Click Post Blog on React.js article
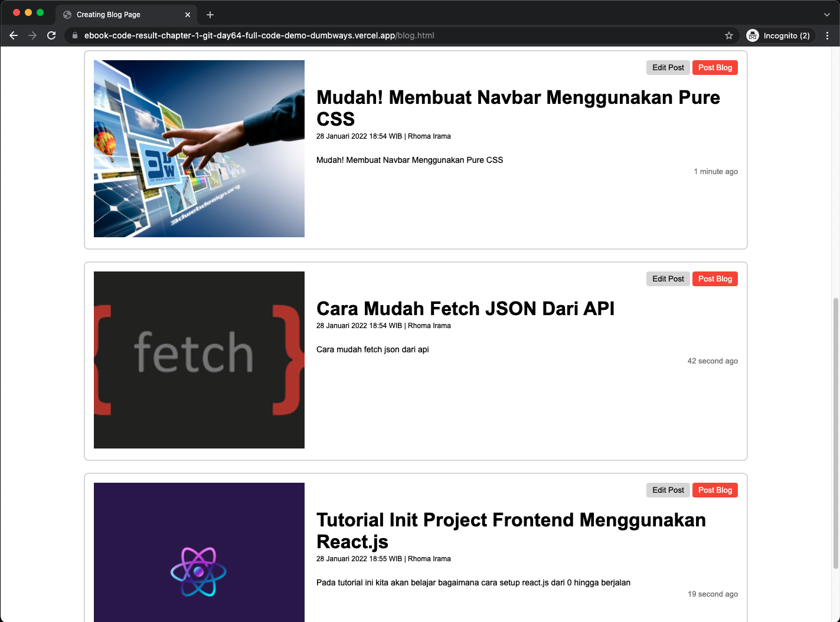The height and width of the screenshot is (622, 840). (x=715, y=490)
